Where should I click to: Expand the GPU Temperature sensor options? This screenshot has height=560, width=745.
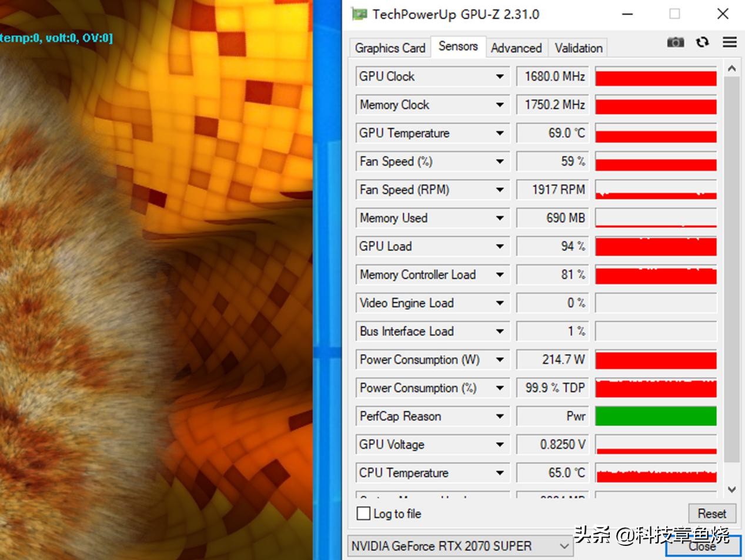[x=499, y=133]
